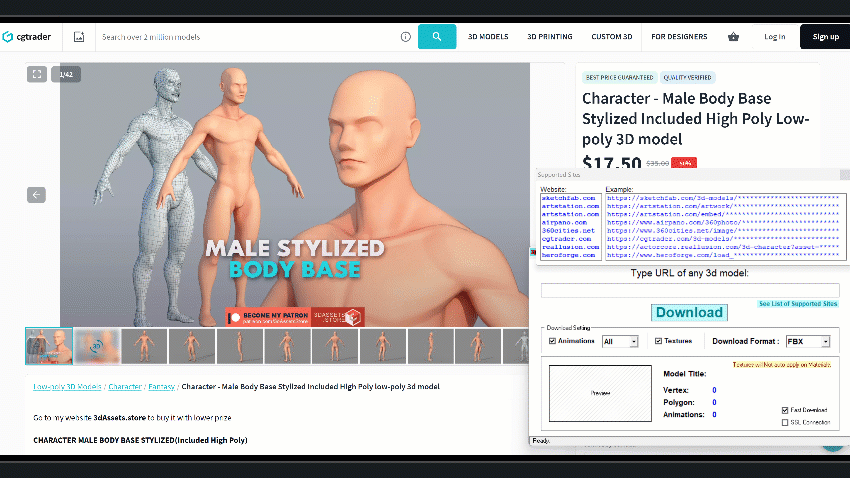
Task: Open the shopping basket icon
Action: [733, 37]
